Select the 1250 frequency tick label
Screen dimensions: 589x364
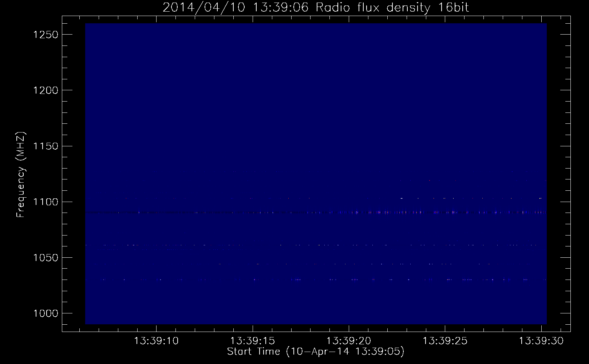(x=46, y=35)
